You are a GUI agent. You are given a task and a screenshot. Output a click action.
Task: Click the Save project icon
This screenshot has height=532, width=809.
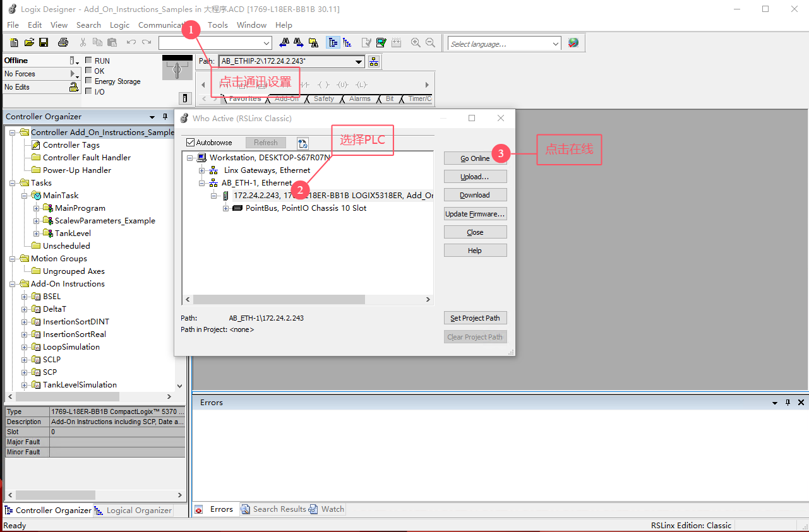[44, 43]
